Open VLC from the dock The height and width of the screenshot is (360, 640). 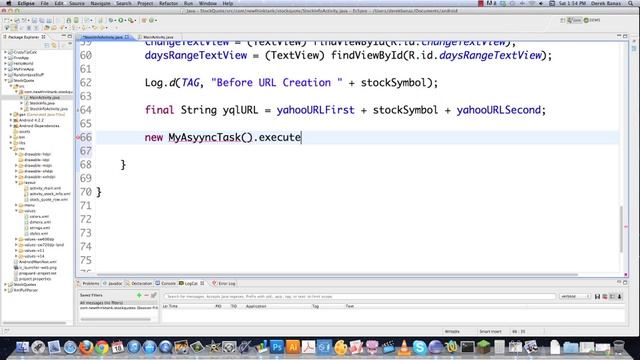(x=404, y=347)
